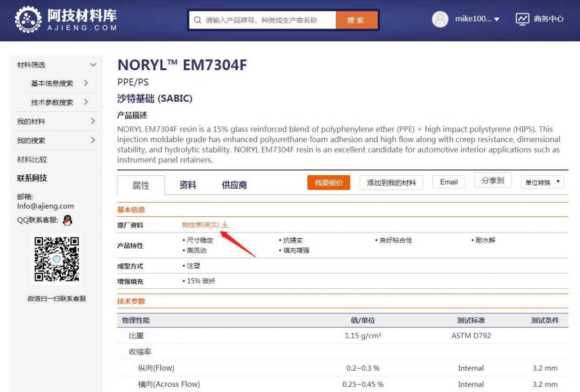Click the QQ penguin customer service icon

click(x=68, y=220)
